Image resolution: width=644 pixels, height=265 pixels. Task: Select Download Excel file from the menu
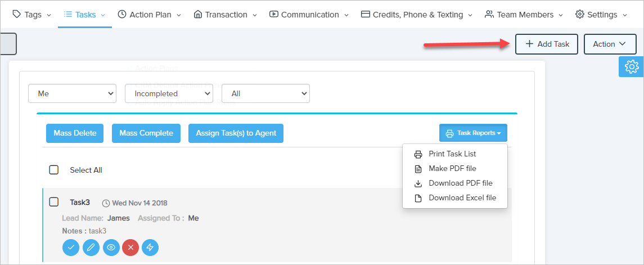pyautogui.click(x=462, y=198)
